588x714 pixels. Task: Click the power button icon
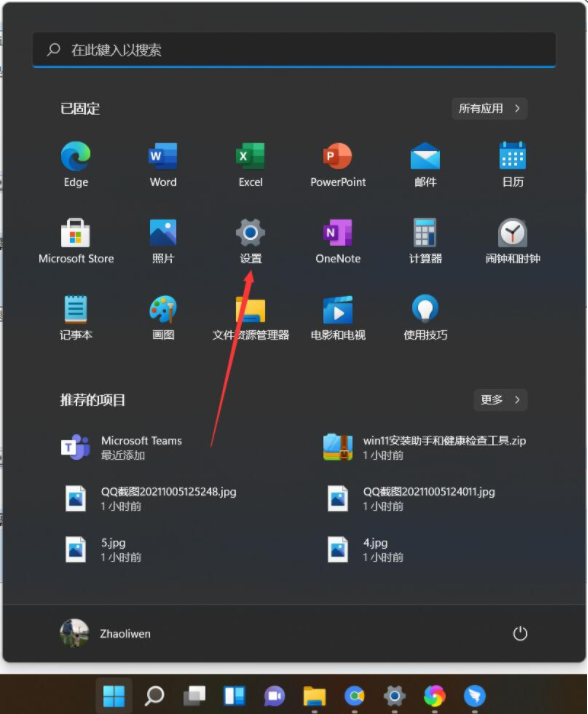point(520,633)
